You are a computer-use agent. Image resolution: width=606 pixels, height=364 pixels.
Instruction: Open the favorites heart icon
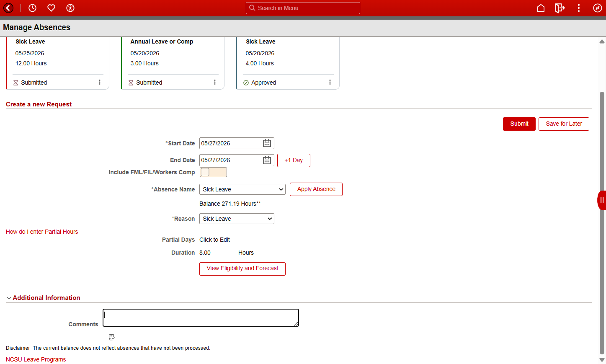51,8
